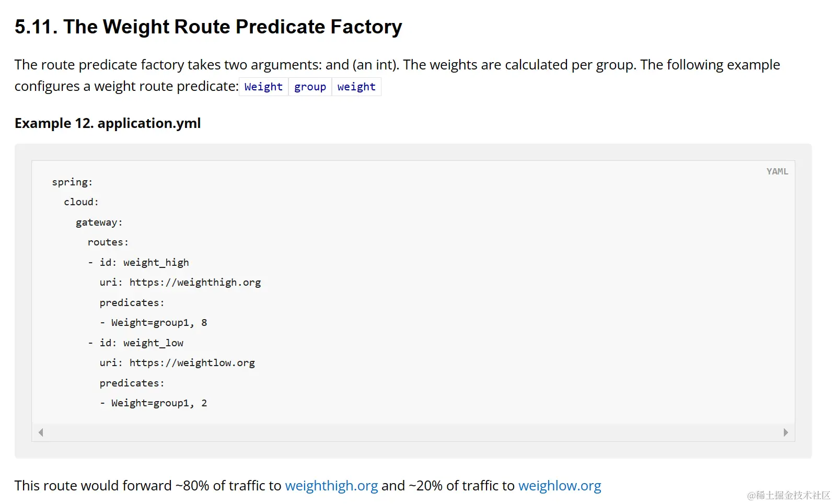The height and width of the screenshot is (504, 834).
Task: Click the Weight Route Predicate Factory heading
Action: click(208, 27)
